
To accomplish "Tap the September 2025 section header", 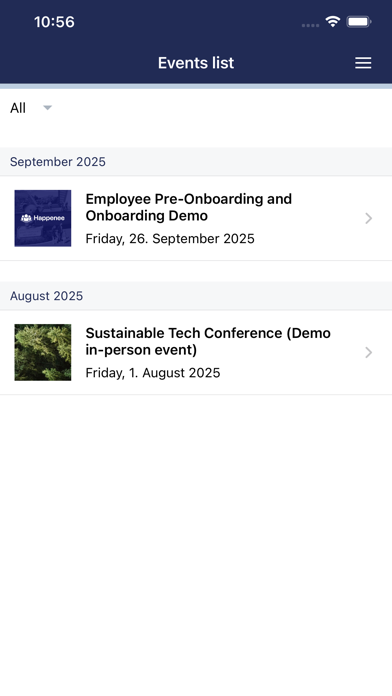I will point(196,162).
